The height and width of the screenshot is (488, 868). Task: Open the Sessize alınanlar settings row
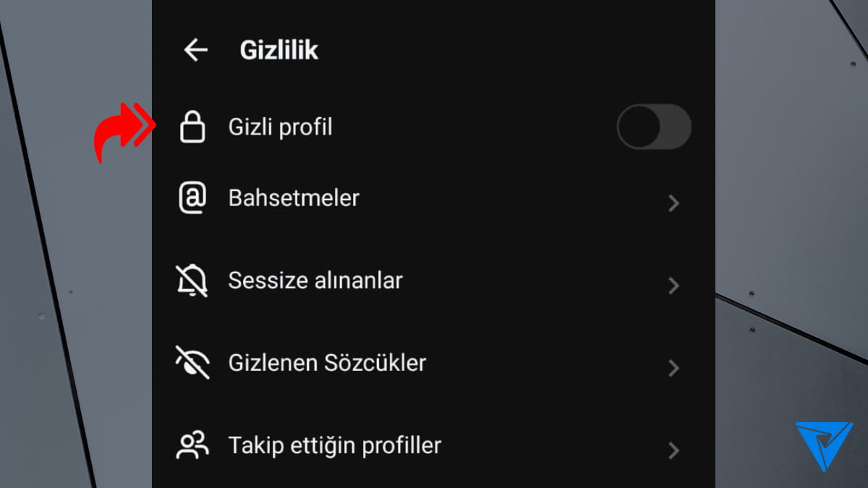[x=315, y=281]
